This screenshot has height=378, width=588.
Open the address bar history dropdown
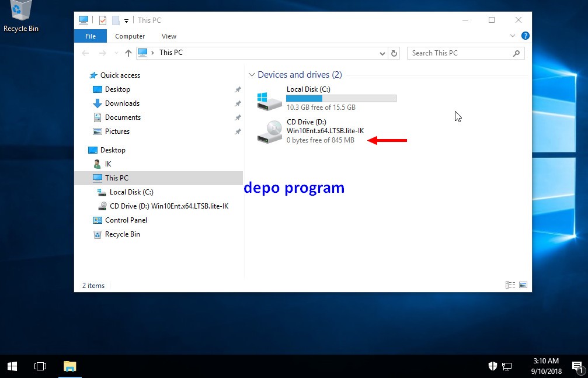coord(382,53)
